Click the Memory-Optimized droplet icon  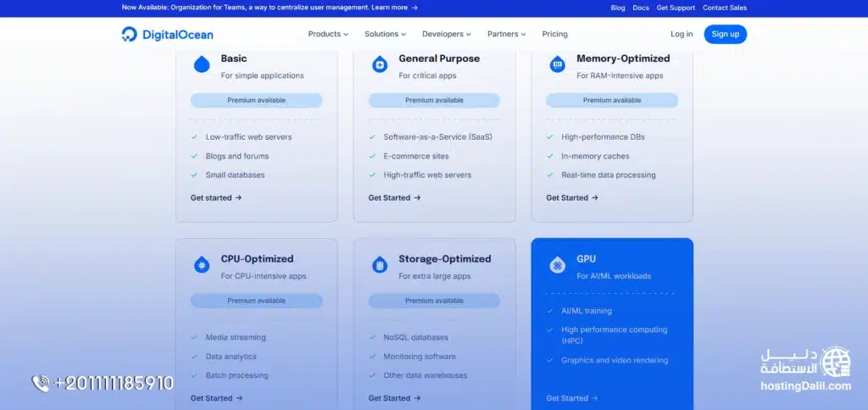click(x=558, y=64)
